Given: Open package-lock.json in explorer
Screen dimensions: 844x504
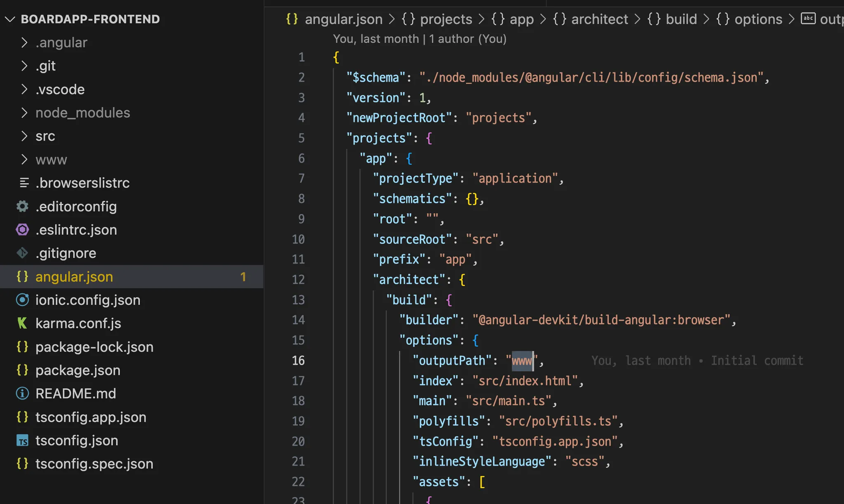Looking at the screenshot, I should point(94,347).
